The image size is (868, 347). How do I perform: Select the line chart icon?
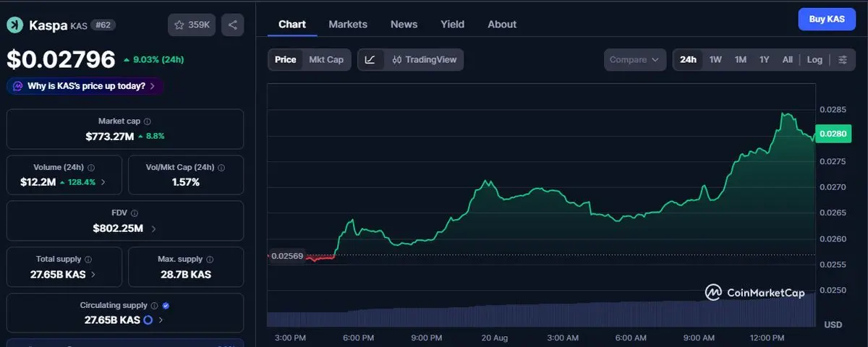(370, 59)
